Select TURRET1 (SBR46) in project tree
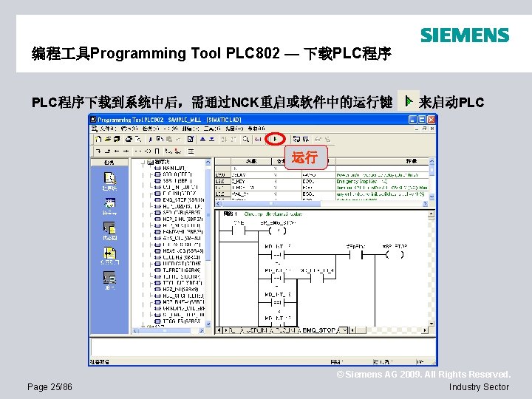Image resolution: width=532 pixels, height=399 pixels. (x=182, y=270)
